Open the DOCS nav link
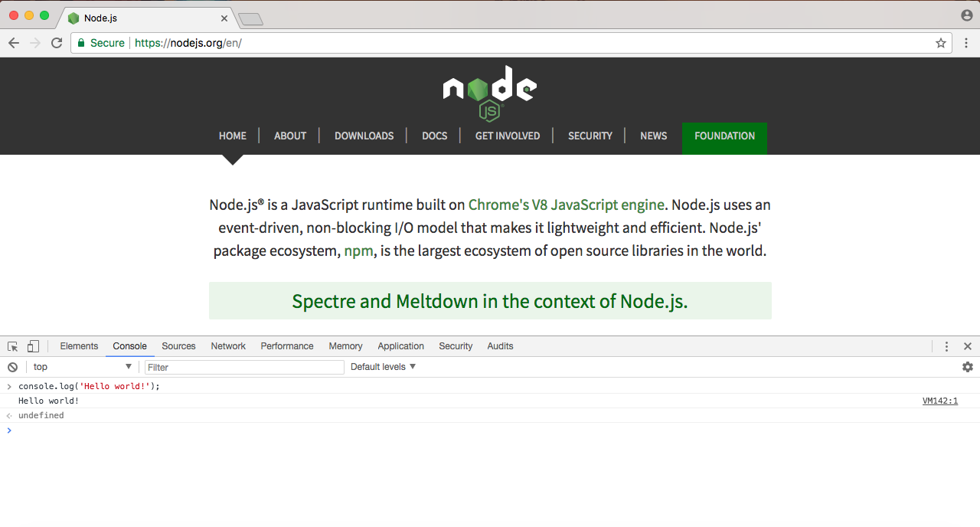This screenshot has width=980, height=527. [434, 136]
